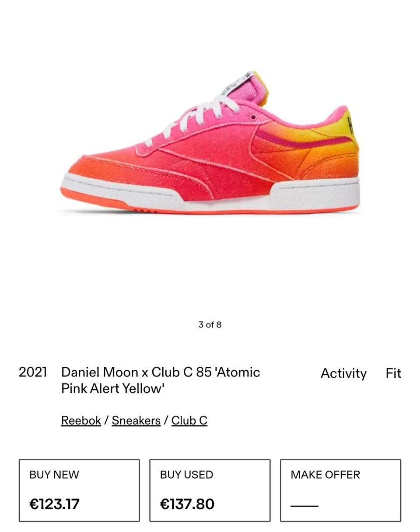
Task: Tap the empty offer dash placeholder
Action: 304,506
